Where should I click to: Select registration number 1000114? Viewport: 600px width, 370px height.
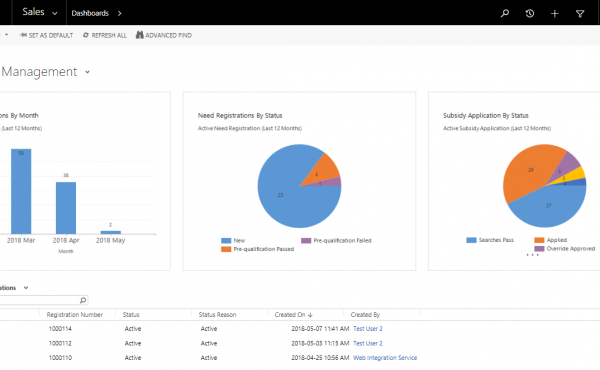(x=60, y=329)
